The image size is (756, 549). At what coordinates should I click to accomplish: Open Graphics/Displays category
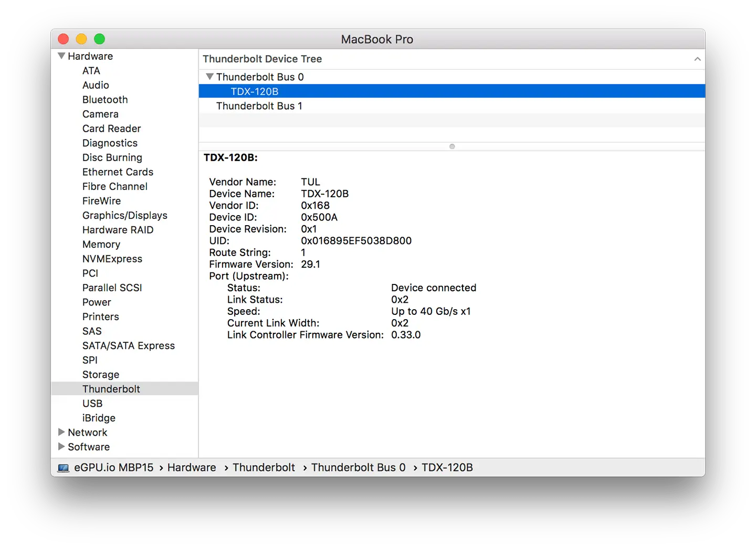click(x=124, y=215)
